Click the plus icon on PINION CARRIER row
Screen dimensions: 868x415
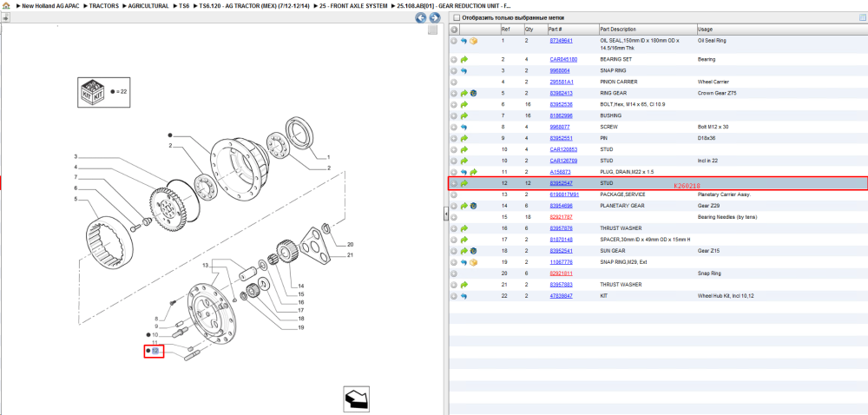(x=453, y=82)
